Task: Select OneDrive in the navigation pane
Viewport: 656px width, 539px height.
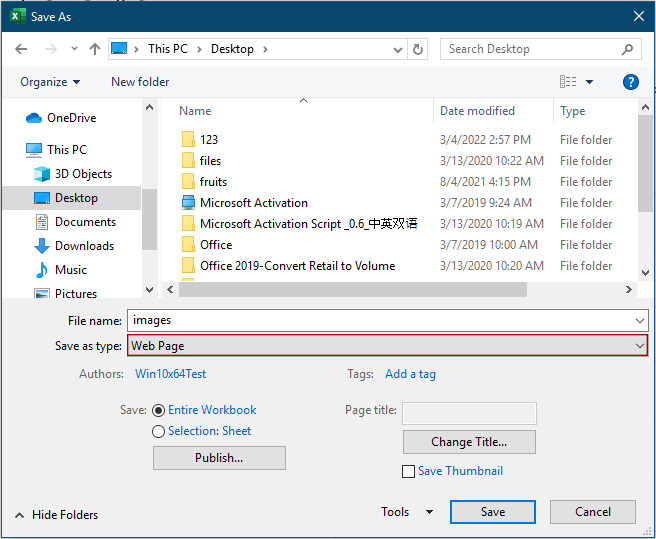Action: pyautogui.click(x=71, y=118)
